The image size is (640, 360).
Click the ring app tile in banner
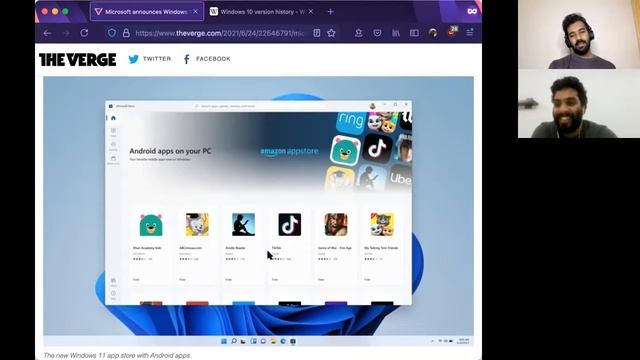[x=351, y=121]
